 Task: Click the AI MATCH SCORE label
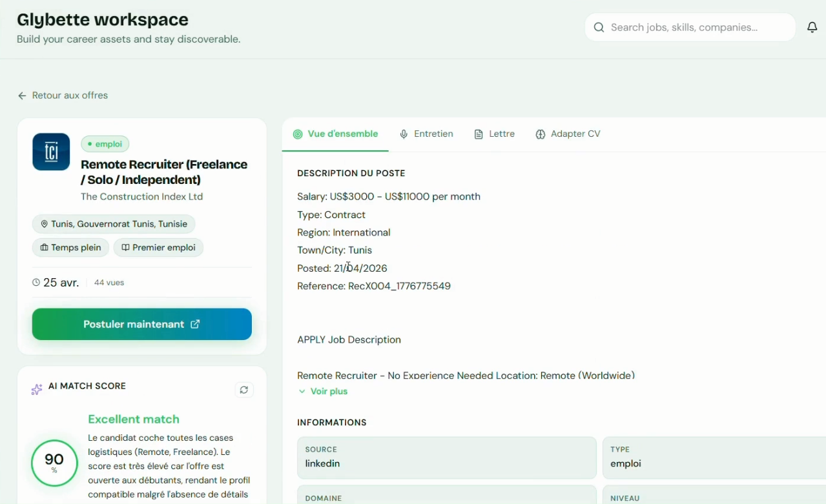[87, 386]
